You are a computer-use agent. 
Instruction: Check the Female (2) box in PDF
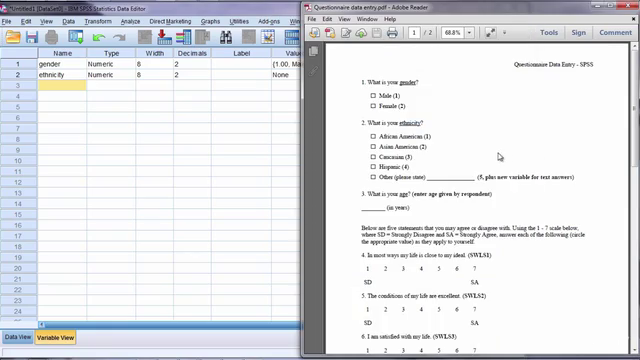click(x=373, y=106)
